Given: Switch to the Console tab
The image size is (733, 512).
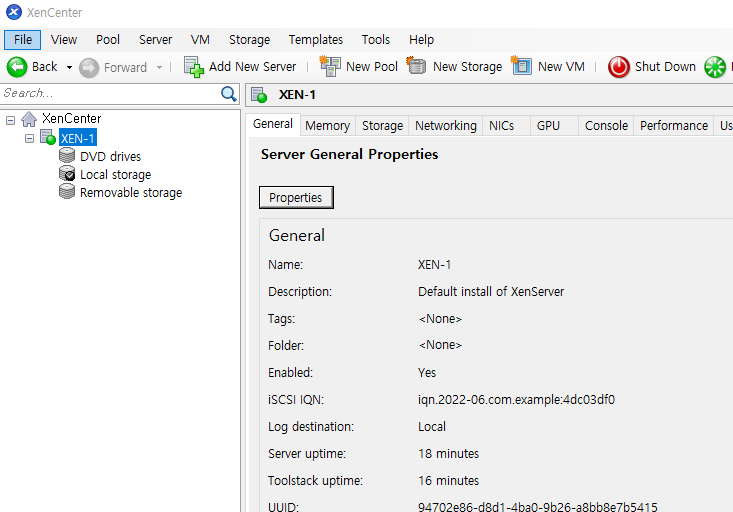Looking at the screenshot, I should (x=606, y=126).
